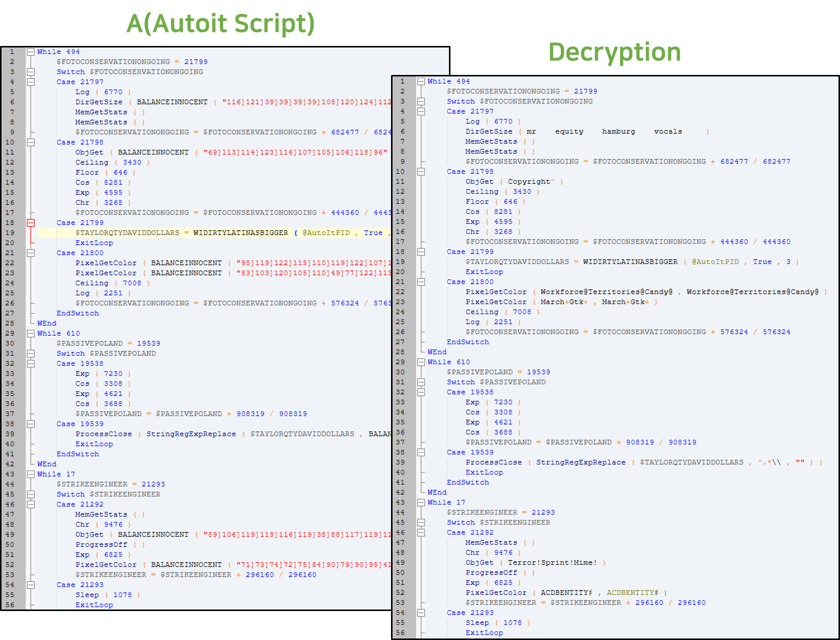Collapse 'While 17' fold in Autoit Script pane

[30, 474]
